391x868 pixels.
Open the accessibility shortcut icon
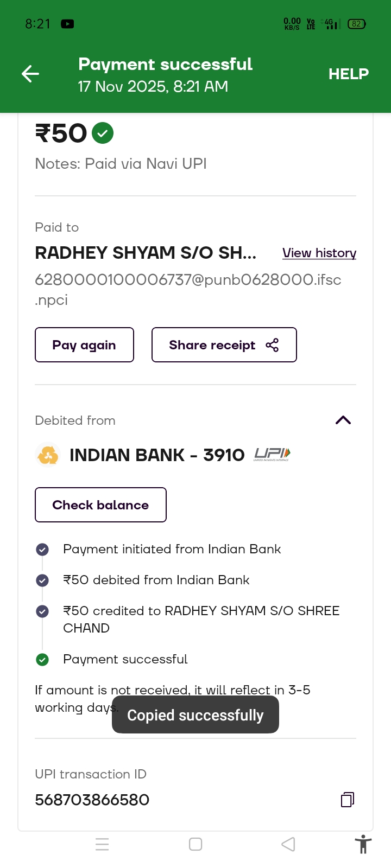click(x=363, y=845)
